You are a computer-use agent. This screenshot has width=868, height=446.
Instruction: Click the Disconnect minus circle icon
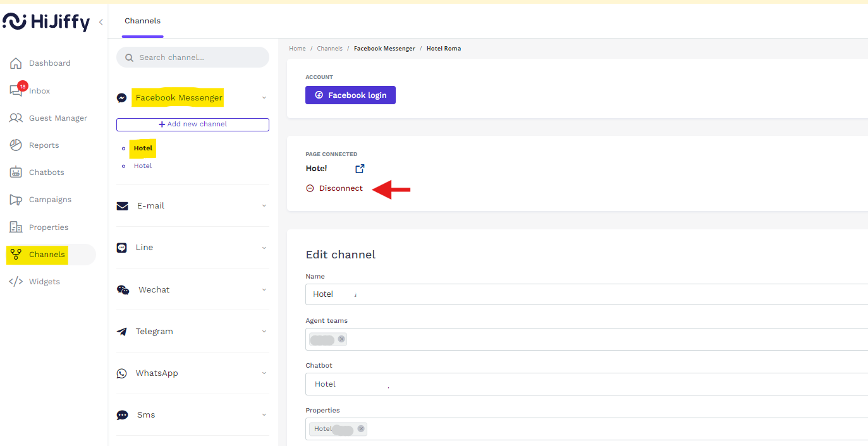[310, 188]
